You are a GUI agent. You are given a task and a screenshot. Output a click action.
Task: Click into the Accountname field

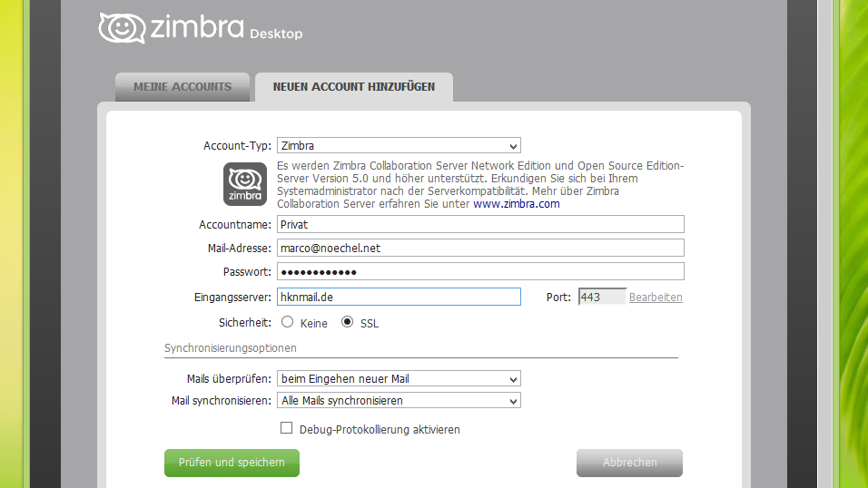point(479,225)
